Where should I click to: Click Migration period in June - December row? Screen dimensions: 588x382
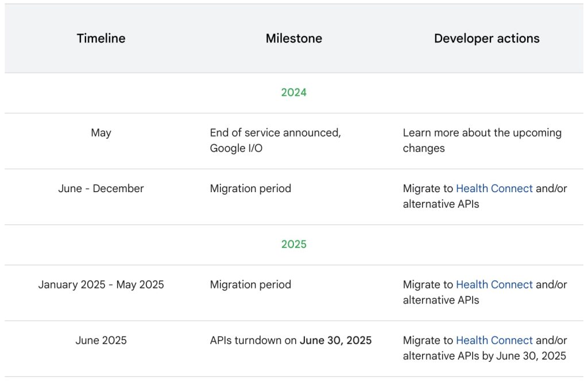click(x=250, y=189)
